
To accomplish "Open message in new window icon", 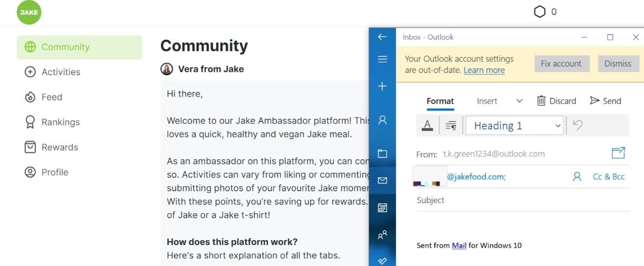I will coord(618,153).
